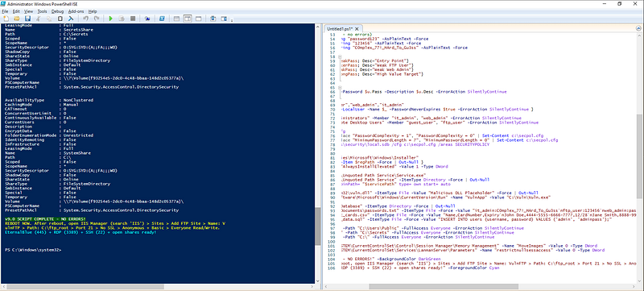Click the console vertical scrollbar thumb
This screenshot has width=644, height=291.
tap(317, 225)
